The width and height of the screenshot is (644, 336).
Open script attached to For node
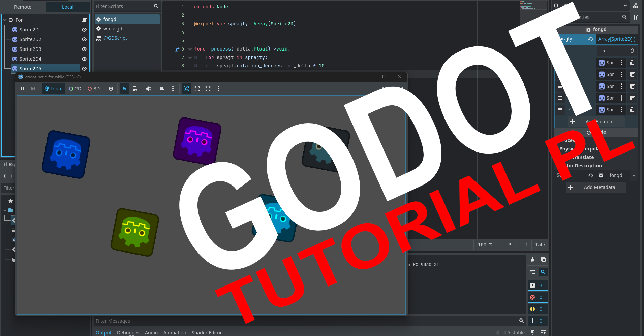[x=84, y=20]
